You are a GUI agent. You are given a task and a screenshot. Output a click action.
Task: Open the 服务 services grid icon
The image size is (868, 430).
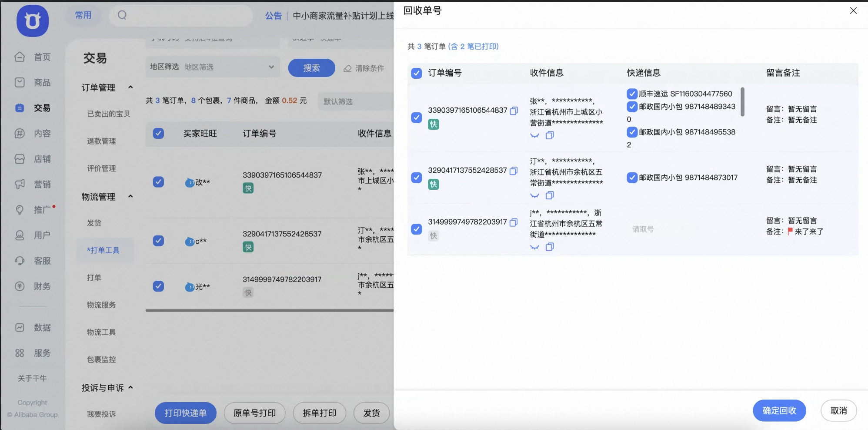click(x=20, y=353)
